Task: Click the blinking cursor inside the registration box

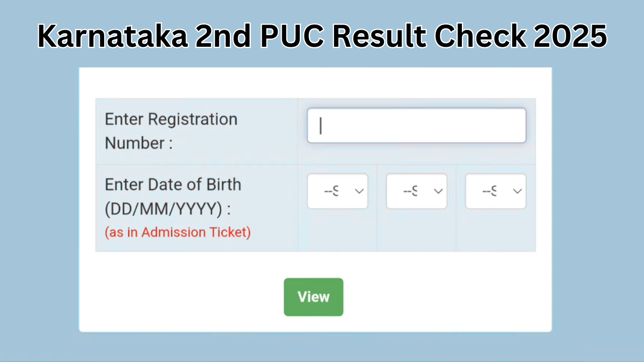Action: pyautogui.click(x=320, y=125)
